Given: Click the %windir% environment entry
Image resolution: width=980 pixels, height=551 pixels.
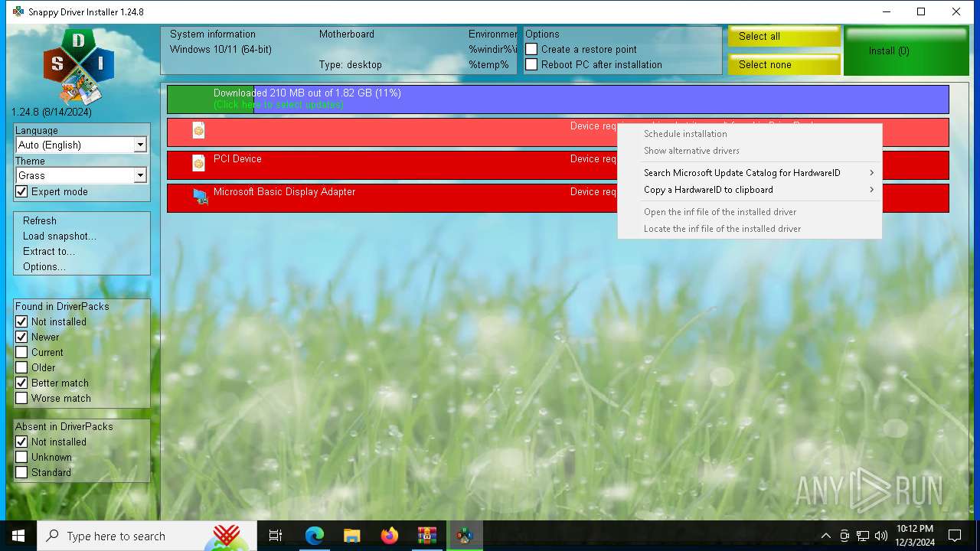Looking at the screenshot, I should [493, 49].
